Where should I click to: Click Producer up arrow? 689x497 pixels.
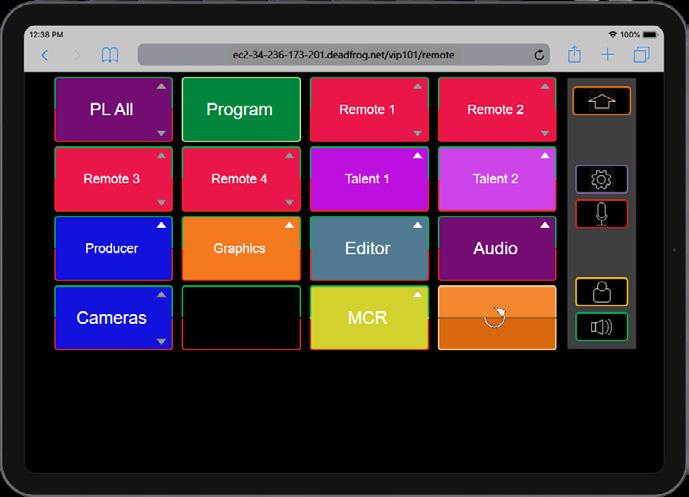click(161, 225)
